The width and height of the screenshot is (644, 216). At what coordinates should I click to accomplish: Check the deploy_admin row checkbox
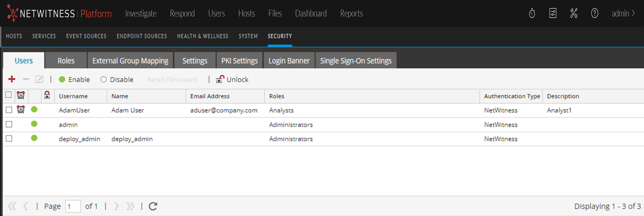click(x=9, y=138)
